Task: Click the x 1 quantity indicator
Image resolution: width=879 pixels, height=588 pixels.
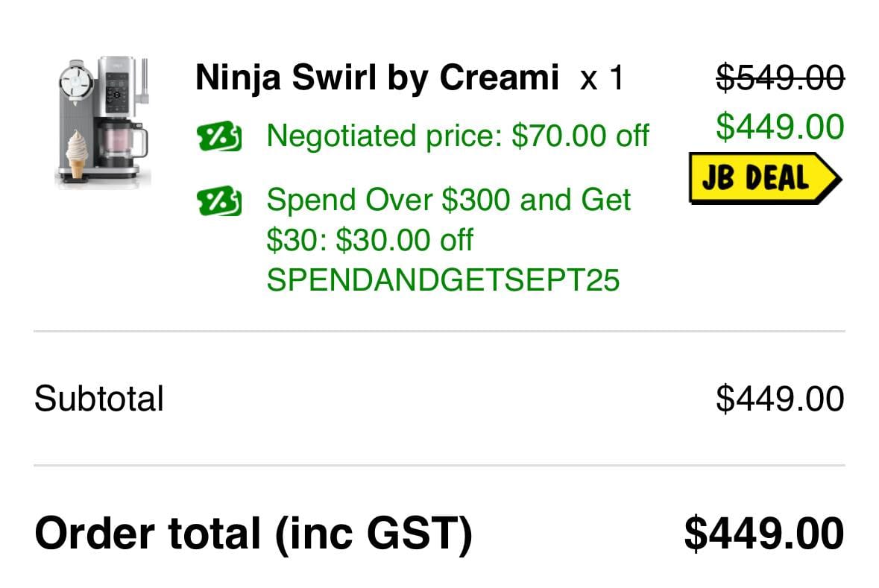Action: (601, 78)
